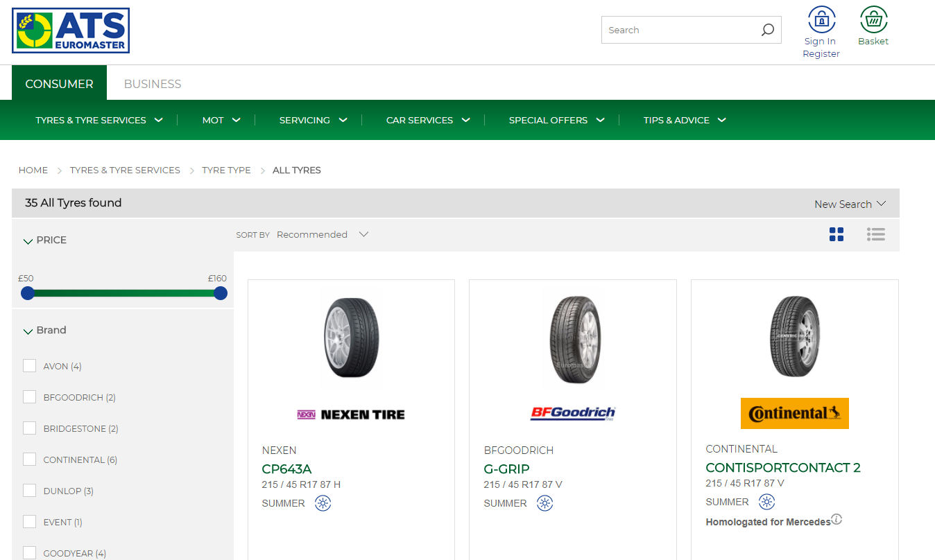
Task: Open TYRE TYPE breadcrumb
Action: [x=226, y=170]
